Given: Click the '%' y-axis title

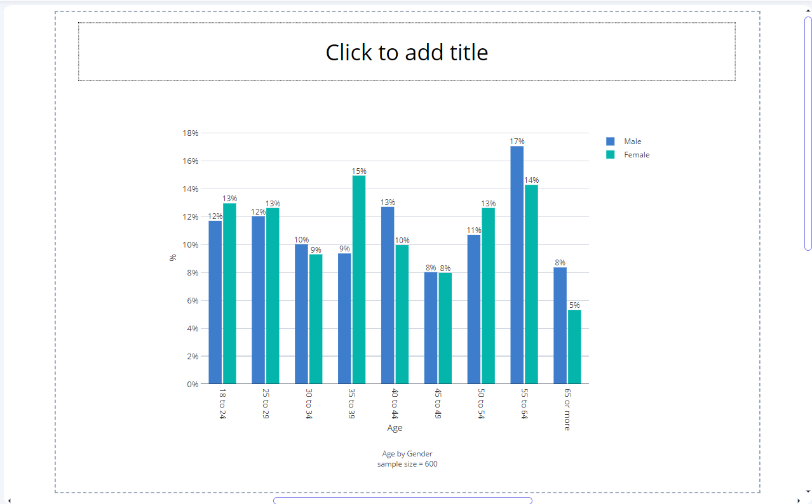Looking at the screenshot, I should tap(173, 258).
